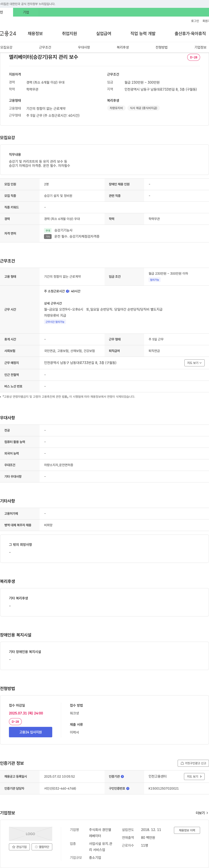Jump to 전형방법 section tab
This screenshot has height=868, width=209.
click(162, 47)
